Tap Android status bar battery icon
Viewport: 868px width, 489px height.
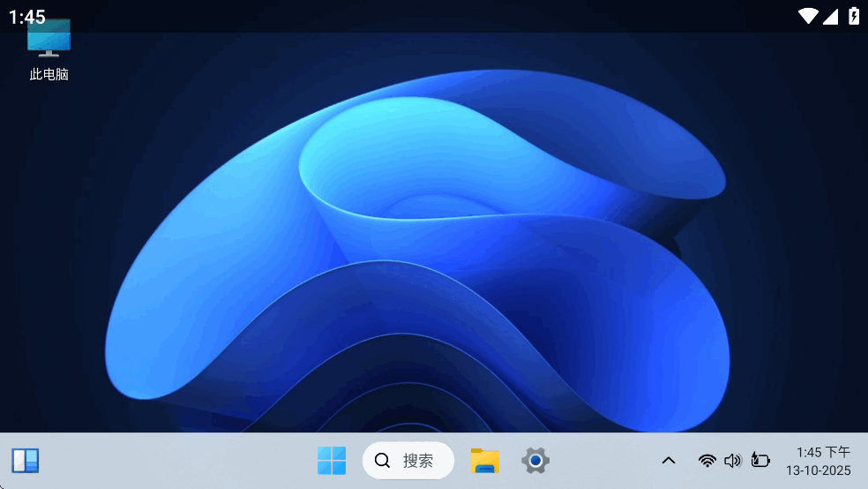pos(854,16)
